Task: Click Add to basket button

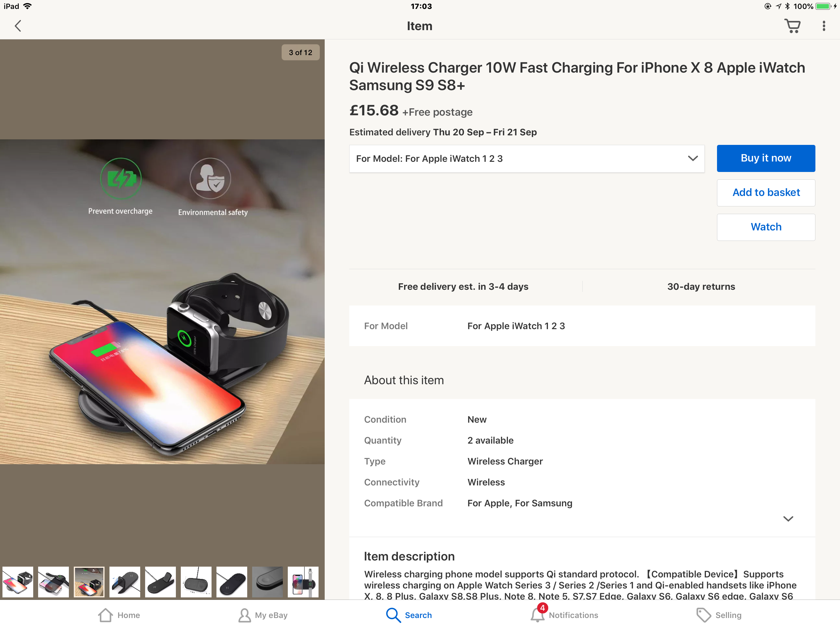Action: point(766,193)
